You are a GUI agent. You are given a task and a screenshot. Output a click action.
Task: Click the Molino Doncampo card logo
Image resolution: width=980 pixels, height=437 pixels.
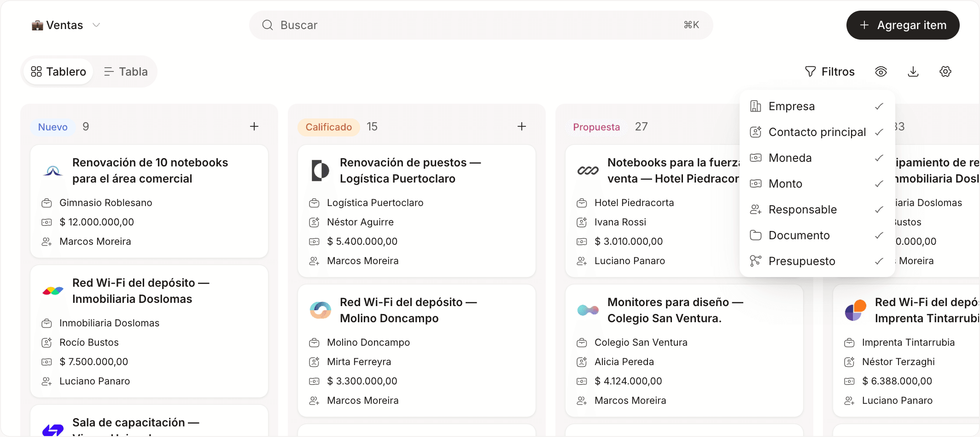click(x=321, y=310)
